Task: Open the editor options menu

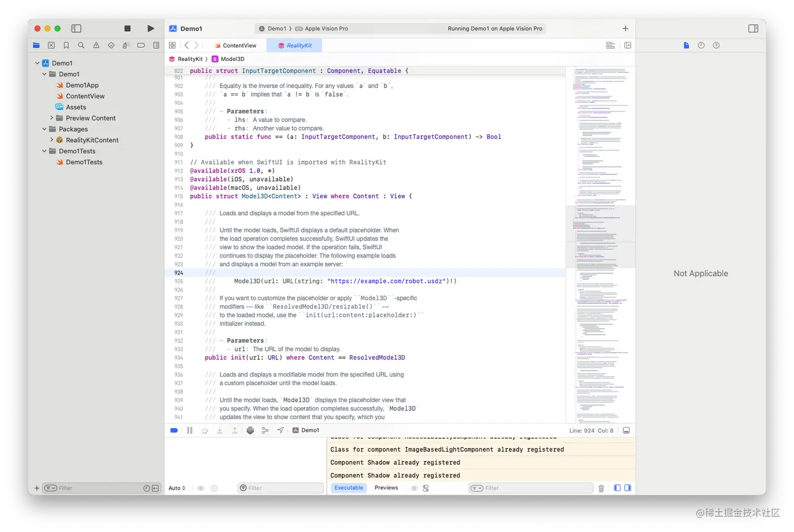Action: 610,45
